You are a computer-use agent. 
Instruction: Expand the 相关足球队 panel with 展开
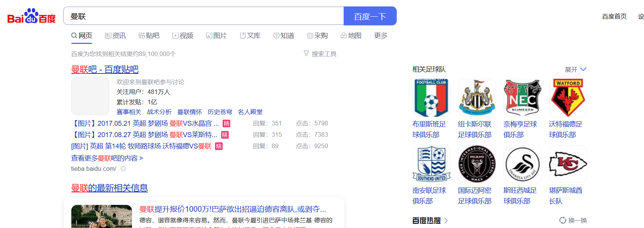pyautogui.click(x=576, y=69)
